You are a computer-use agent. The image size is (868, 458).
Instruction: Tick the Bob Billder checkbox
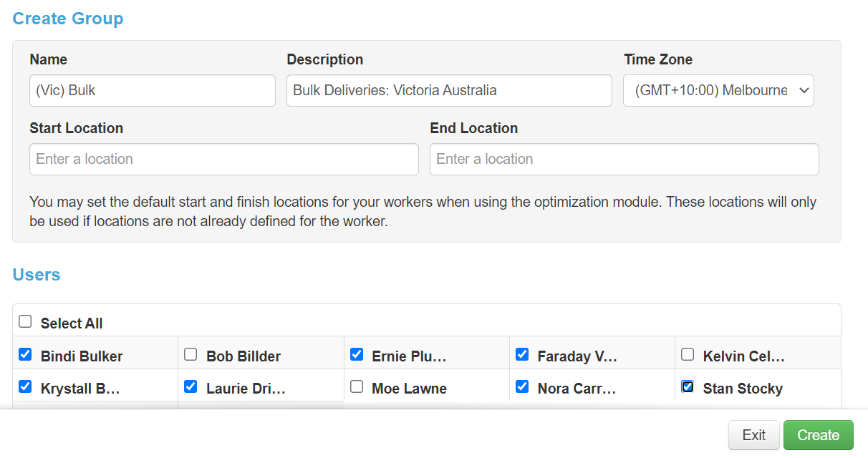(191, 354)
